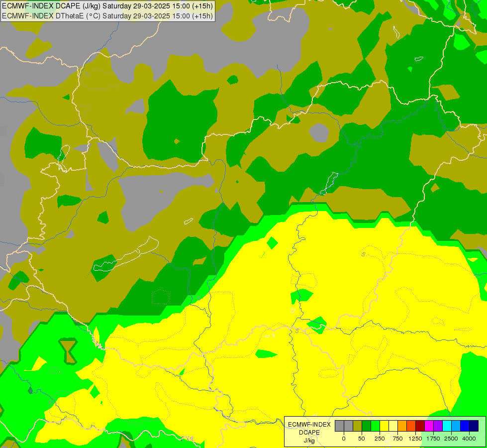
Task: Choose the amber orange swatch after 750
Action: [402, 426]
